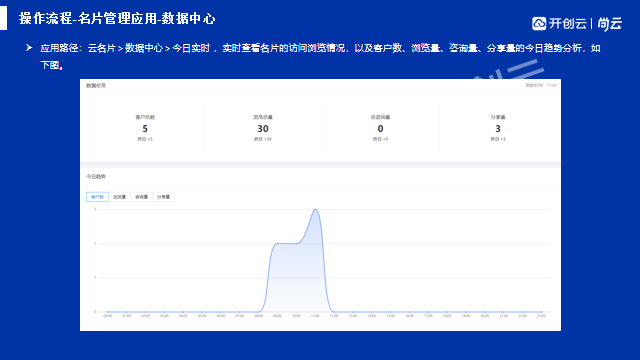
Task: Click the 开创云 logo icon
Action: tap(539, 24)
